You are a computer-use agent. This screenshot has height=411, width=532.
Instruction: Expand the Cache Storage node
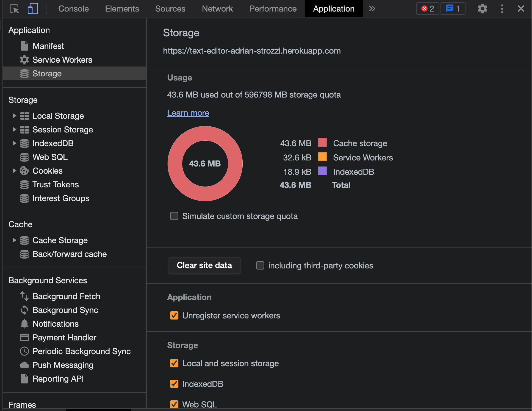(14, 240)
